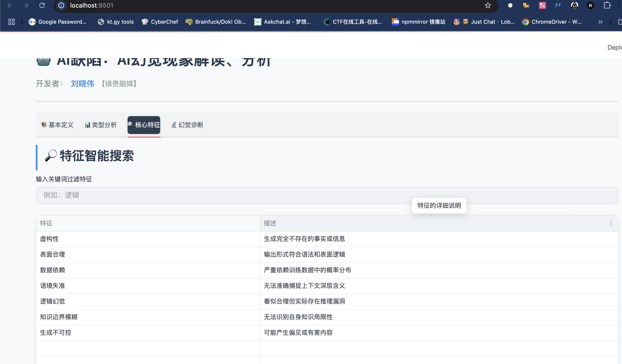
Task: Click the site info icon beside localhost
Action: [61, 5]
